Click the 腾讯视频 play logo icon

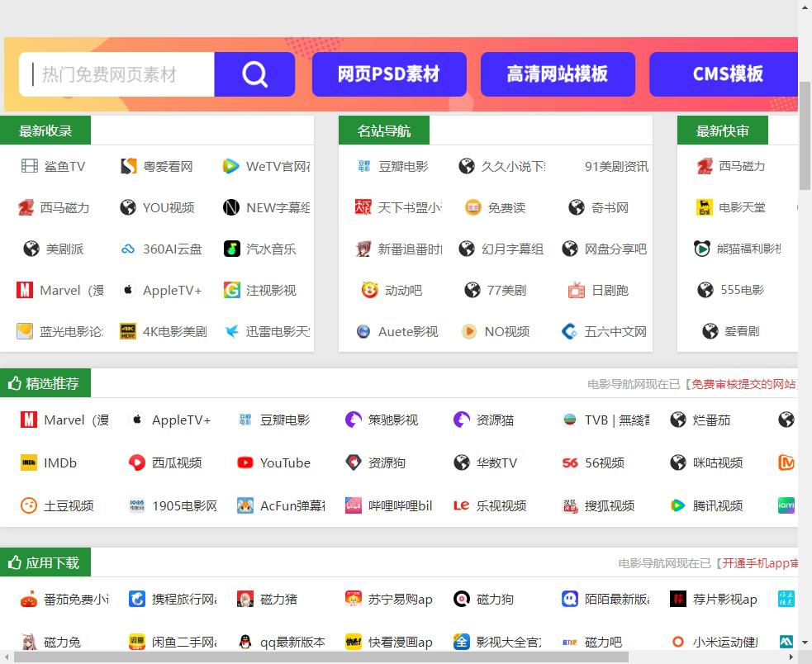tap(678, 505)
